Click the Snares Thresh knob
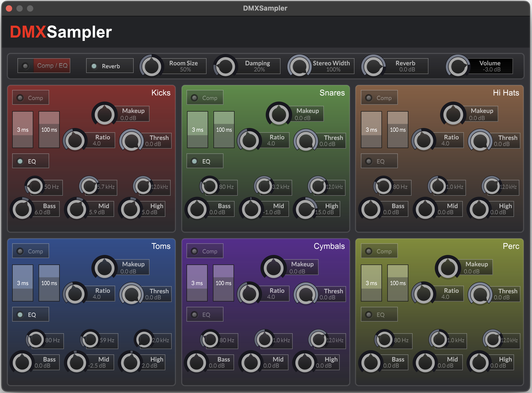The height and width of the screenshot is (393, 532). click(306, 140)
